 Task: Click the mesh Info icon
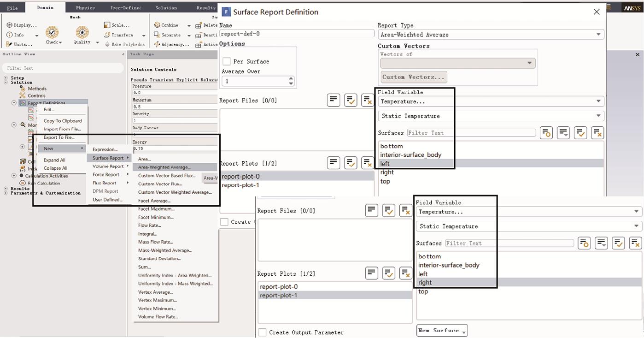click(9, 35)
